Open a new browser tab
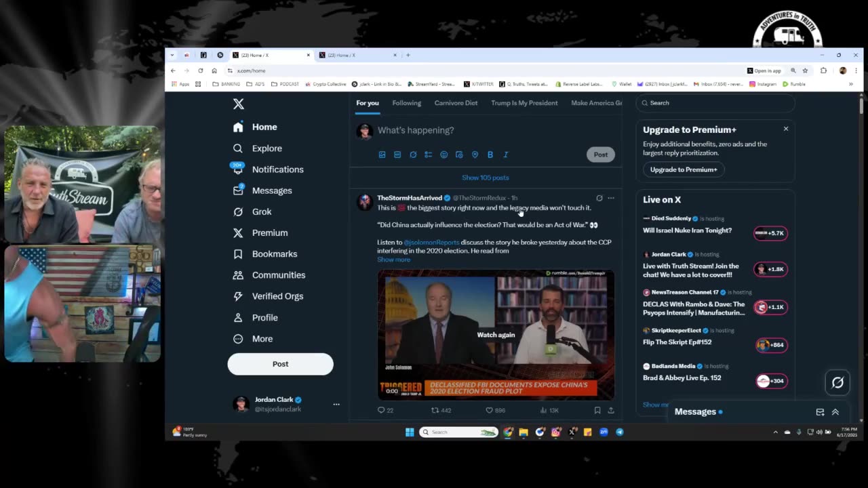This screenshot has width=868, height=488. tap(408, 55)
